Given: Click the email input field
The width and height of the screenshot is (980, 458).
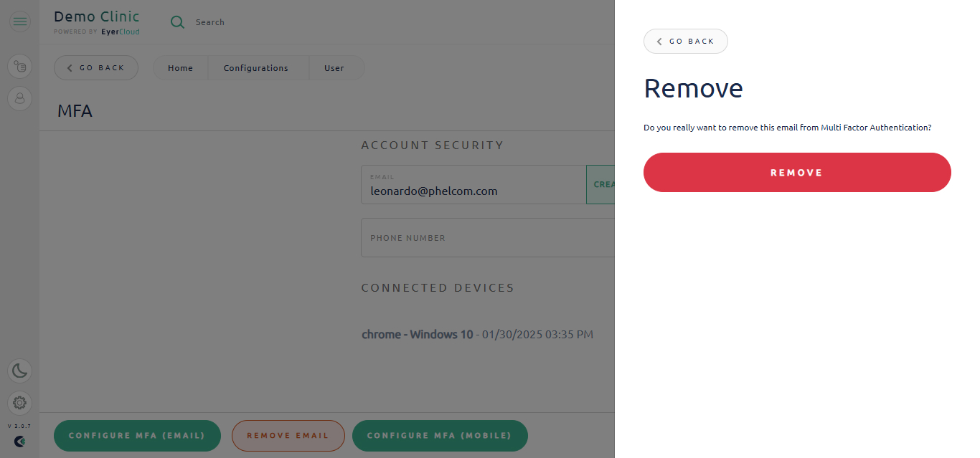Looking at the screenshot, I should (473, 185).
